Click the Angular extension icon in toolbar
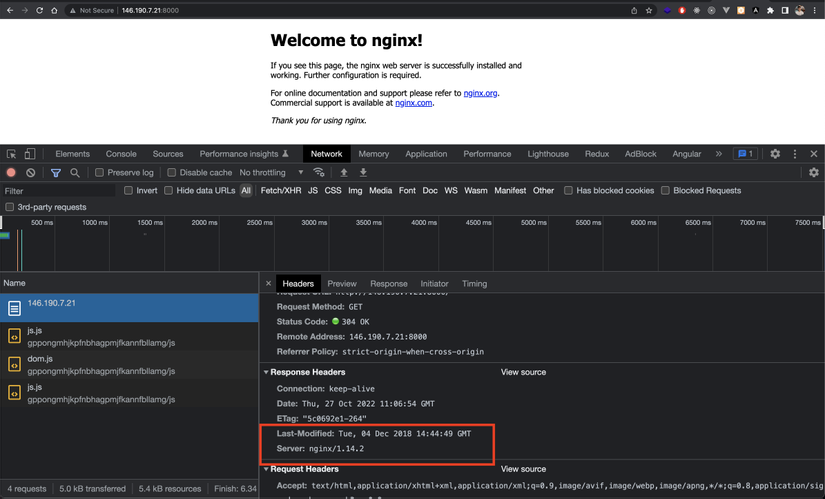Screen dimensions: 825x499 [x=756, y=11]
